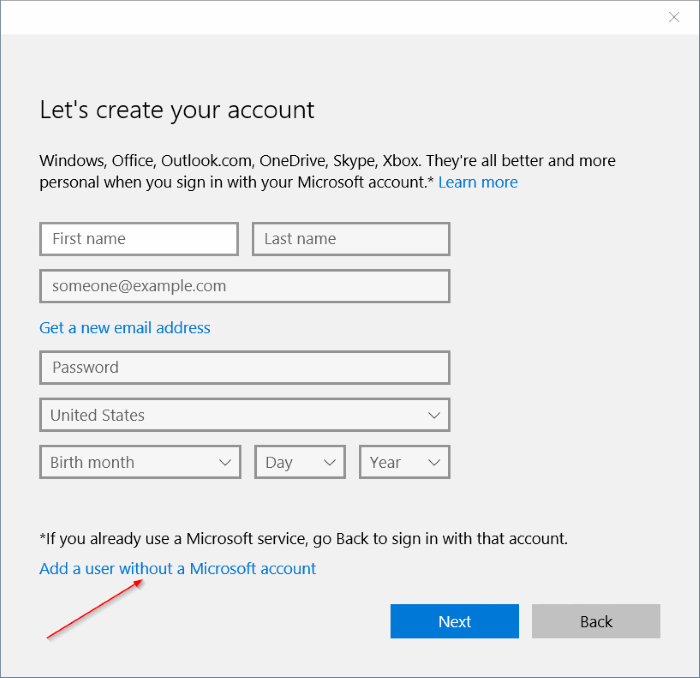The width and height of the screenshot is (700, 678).
Task: Expand the Birth month dropdown
Action: [140, 462]
